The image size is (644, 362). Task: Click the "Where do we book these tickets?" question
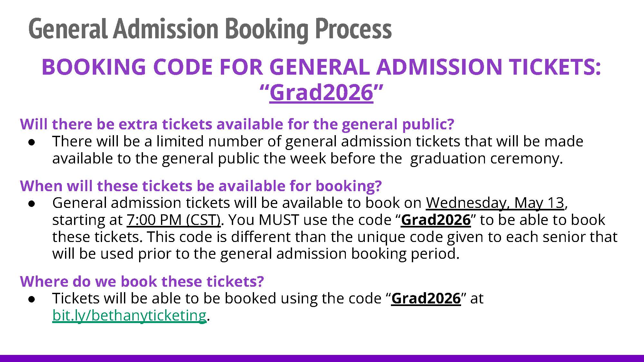[x=142, y=282]
